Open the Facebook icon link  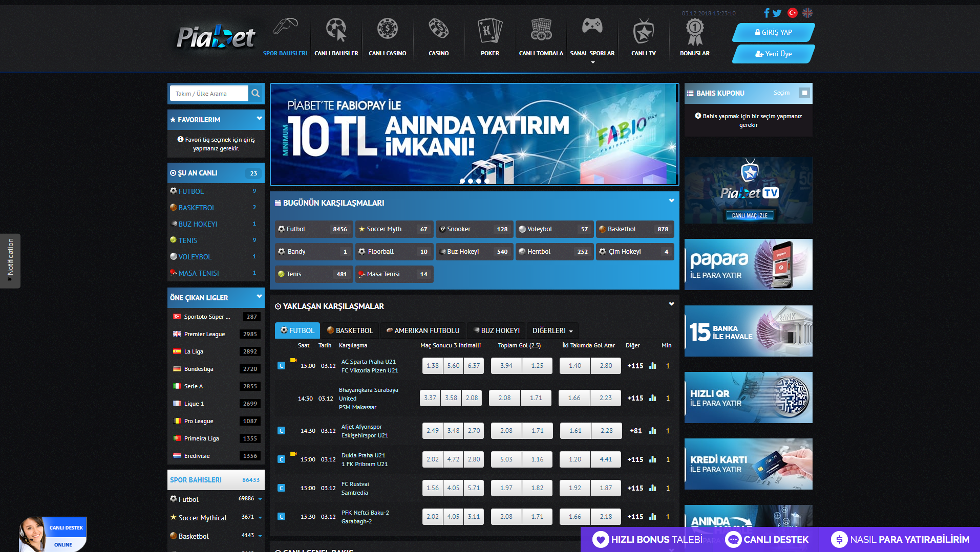[766, 13]
